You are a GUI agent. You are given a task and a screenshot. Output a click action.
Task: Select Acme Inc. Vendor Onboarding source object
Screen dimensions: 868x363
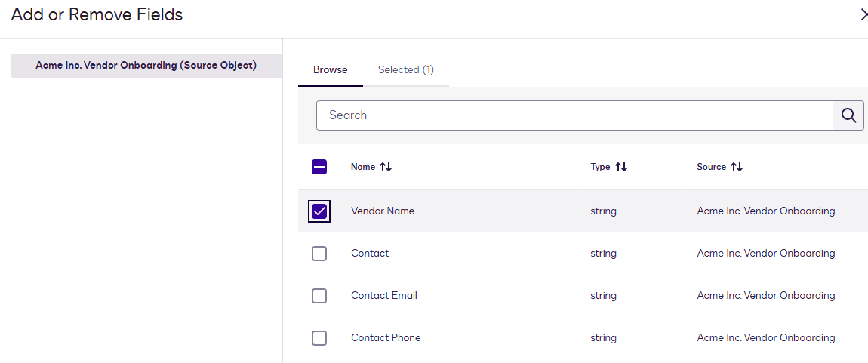[146, 66]
